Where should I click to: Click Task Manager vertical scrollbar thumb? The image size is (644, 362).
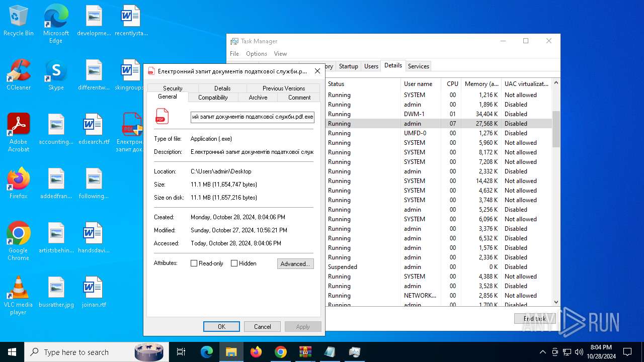[556, 129]
